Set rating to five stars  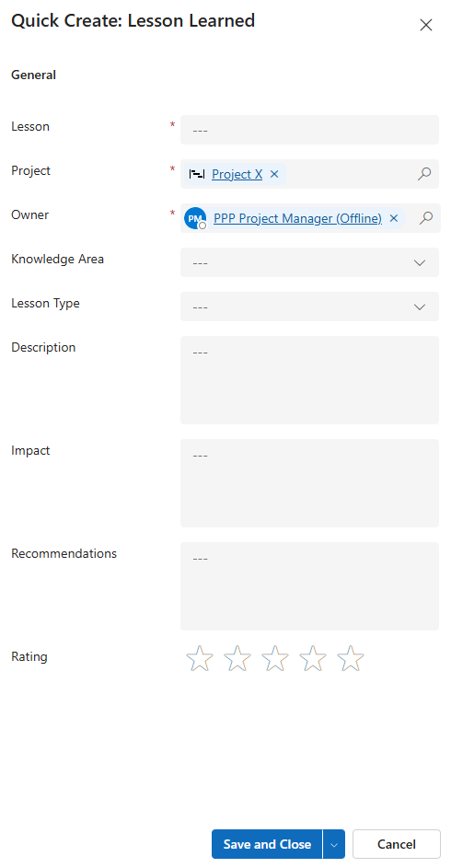[351, 658]
